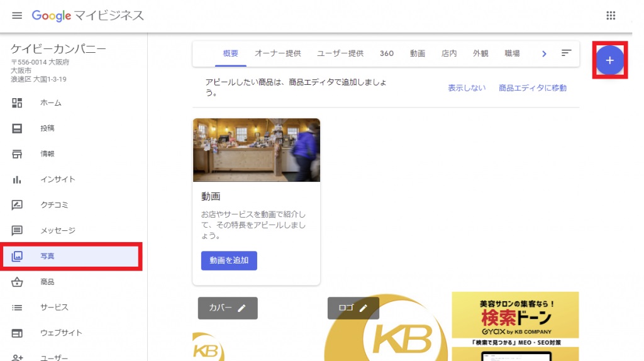The image size is (644, 361).
Task: Open ウェブサイト in the sidebar
Action: click(x=61, y=333)
